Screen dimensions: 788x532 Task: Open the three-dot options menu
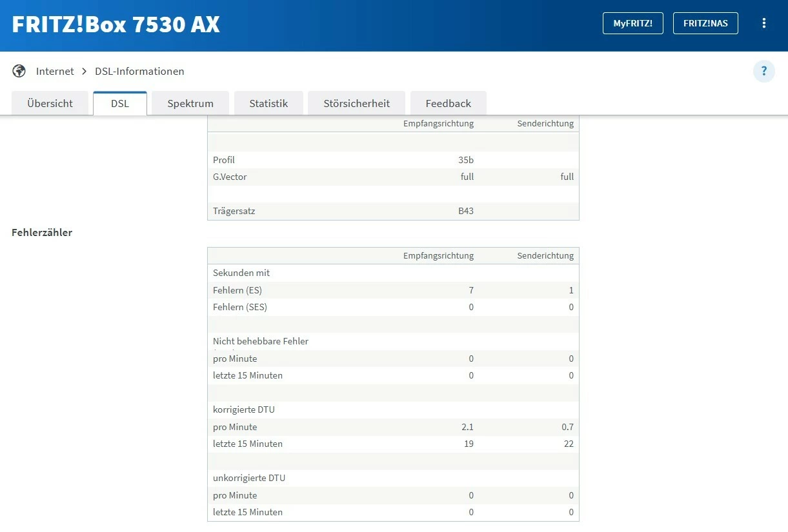[x=764, y=23]
